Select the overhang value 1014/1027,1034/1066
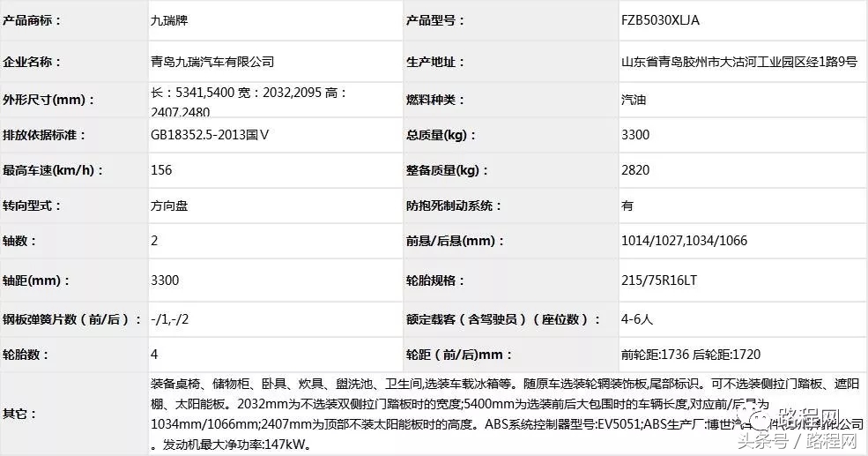The image size is (868, 456). click(684, 241)
